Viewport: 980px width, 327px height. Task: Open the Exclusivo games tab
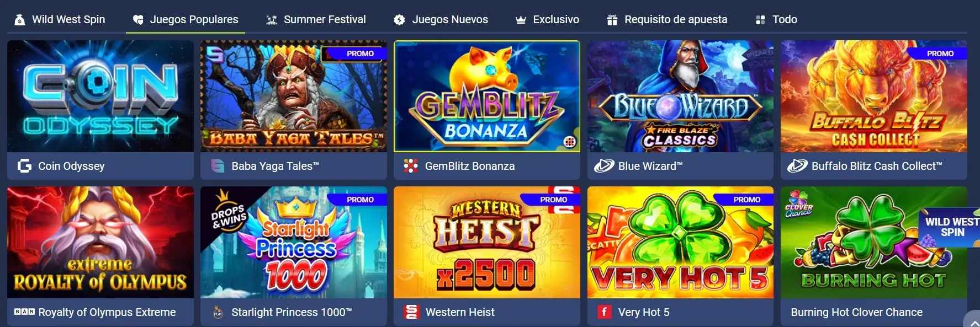coord(547,20)
